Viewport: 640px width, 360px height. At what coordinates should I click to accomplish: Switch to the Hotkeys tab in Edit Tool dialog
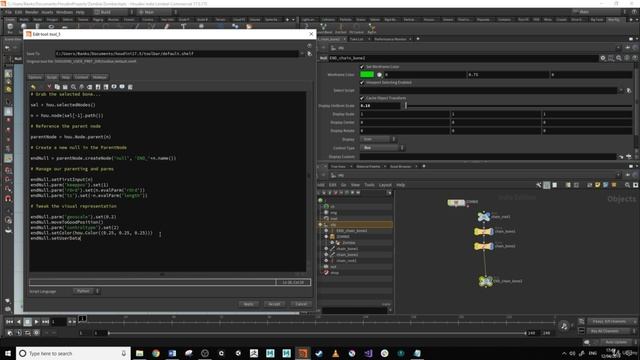(100, 77)
